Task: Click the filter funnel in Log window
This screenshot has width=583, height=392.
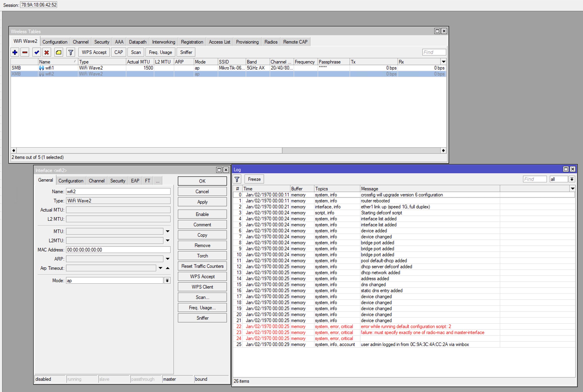Action: point(237,179)
